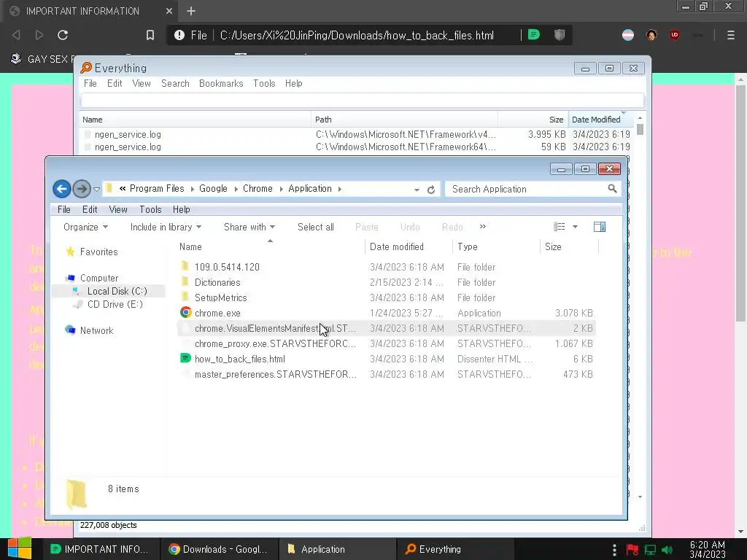Open the Share with dropdown
Viewport: 747px width, 560px height.
tap(249, 227)
